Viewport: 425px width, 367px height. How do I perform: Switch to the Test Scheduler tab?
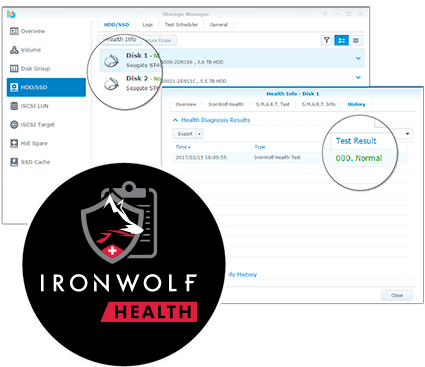(x=181, y=25)
